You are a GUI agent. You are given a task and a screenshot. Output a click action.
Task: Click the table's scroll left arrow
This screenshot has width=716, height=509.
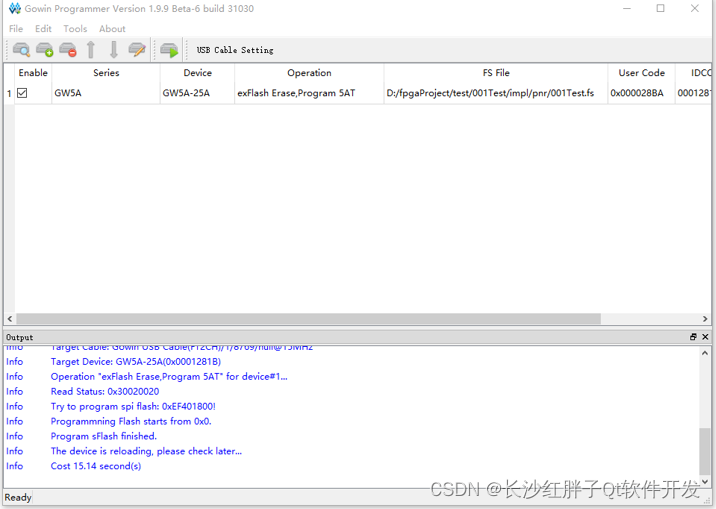[10, 319]
